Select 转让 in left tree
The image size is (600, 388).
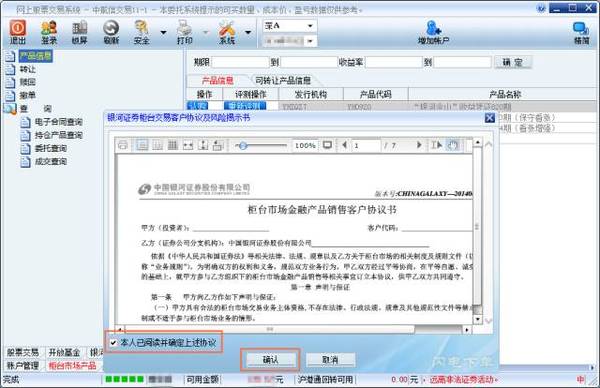(28, 69)
